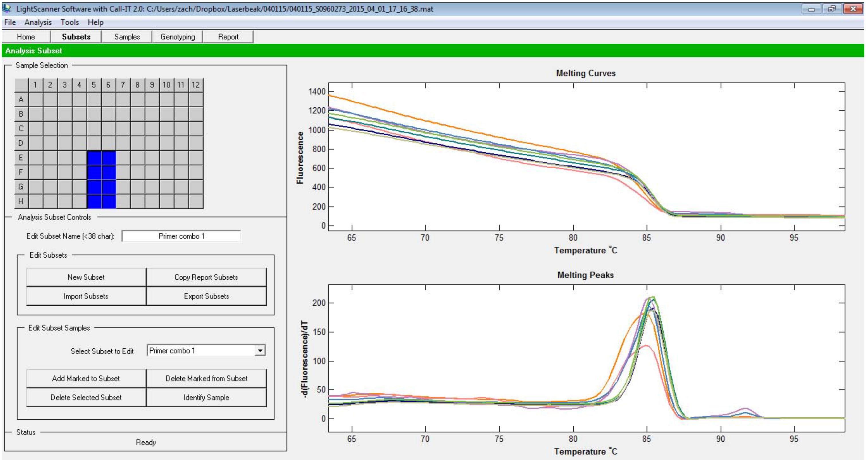868x464 pixels.
Task: Click the Export Subsets button
Action: click(206, 296)
